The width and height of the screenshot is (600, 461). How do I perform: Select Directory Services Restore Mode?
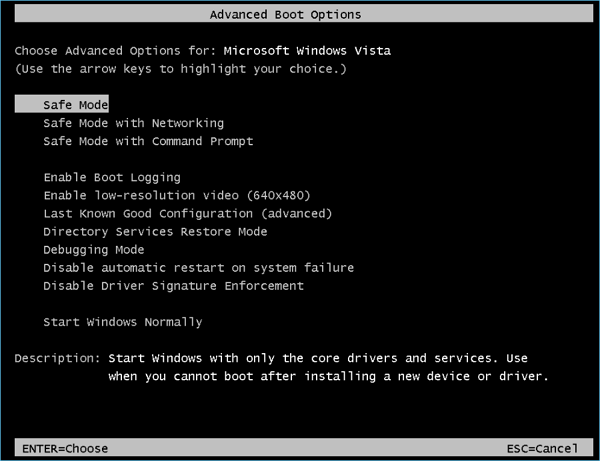click(x=155, y=231)
